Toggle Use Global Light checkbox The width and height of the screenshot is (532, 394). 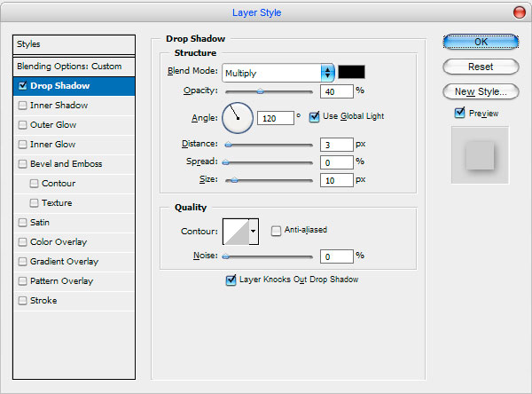click(x=314, y=117)
